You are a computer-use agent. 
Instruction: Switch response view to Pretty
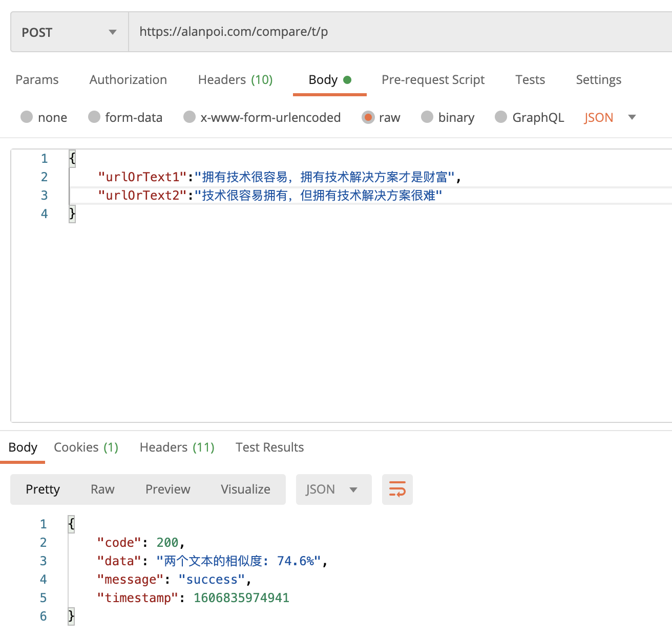click(x=43, y=489)
